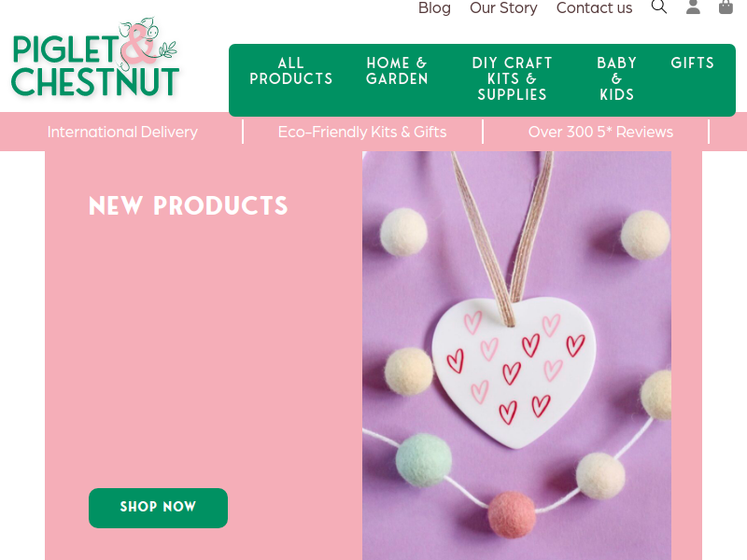Visit the Blog link
The width and height of the screenshot is (747, 560).
click(434, 7)
